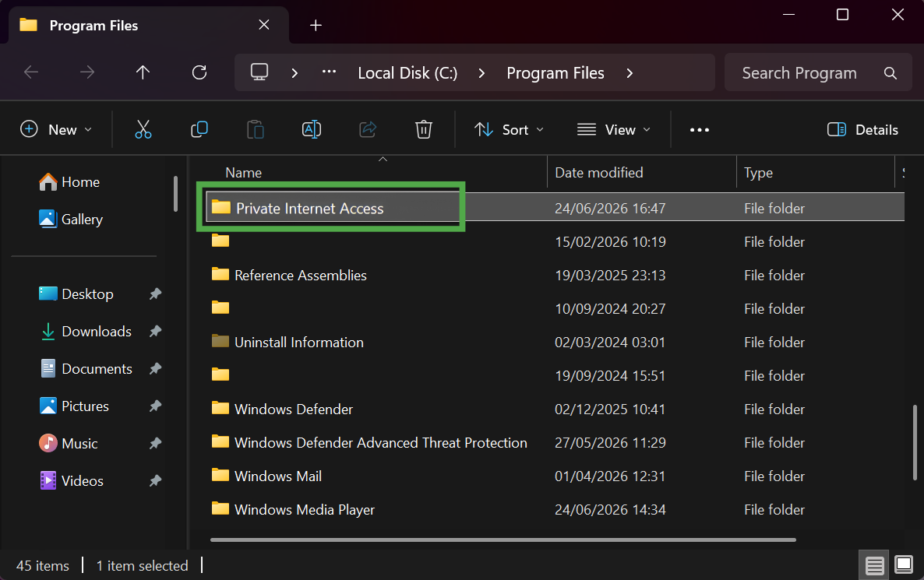Image resolution: width=924 pixels, height=580 pixels.
Task: Expand chevron after Local Disk (C:)
Action: pyautogui.click(x=481, y=73)
